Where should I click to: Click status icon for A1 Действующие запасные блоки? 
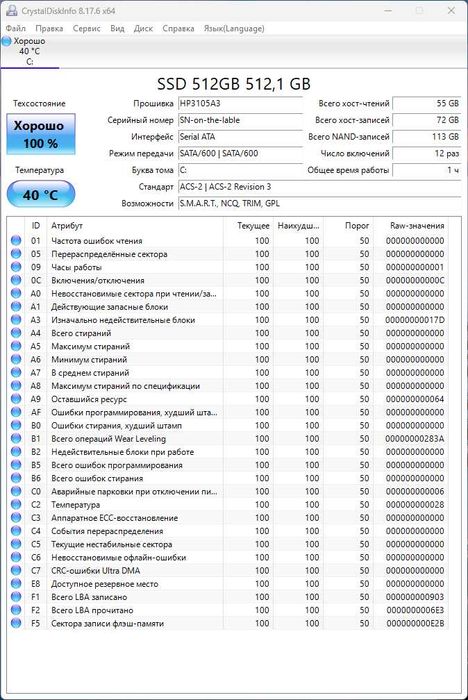click(x=16, y=307)
